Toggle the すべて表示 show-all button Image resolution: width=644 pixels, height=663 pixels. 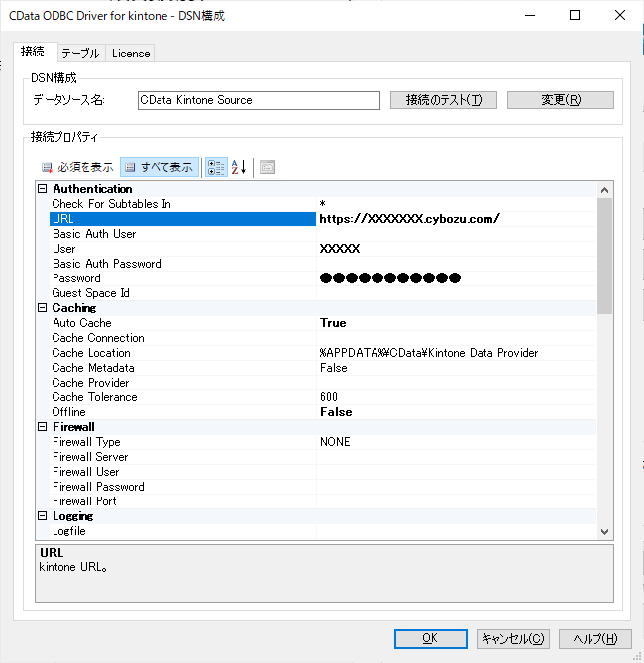[160, 167]
